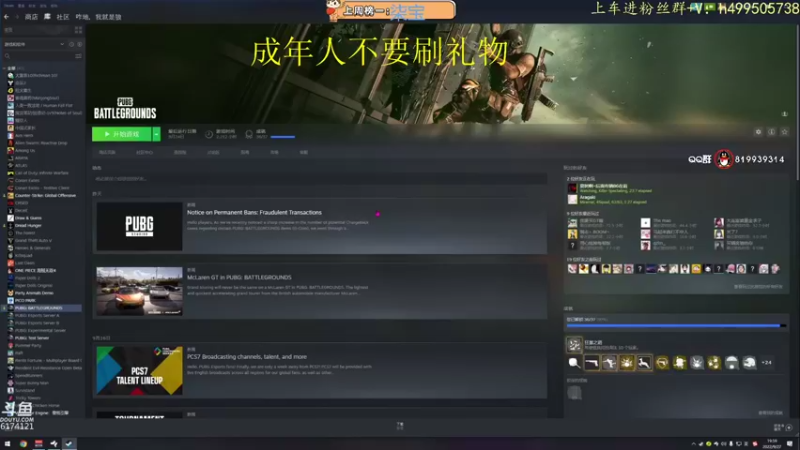Viewport: 800px width, 450px height.
Task: Click play-time clock icon
Action: coord(209,134)
